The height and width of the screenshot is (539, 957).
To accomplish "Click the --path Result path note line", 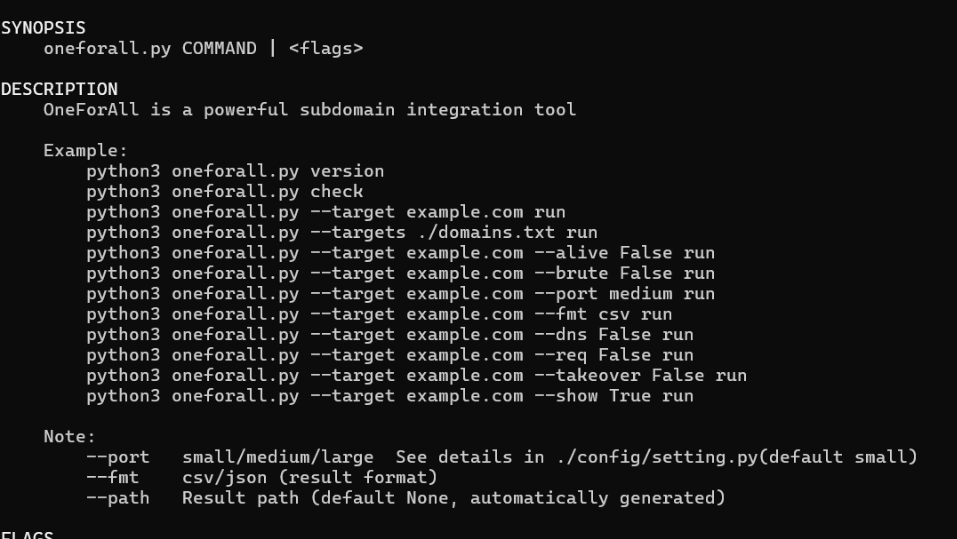I will coord(406,498).
